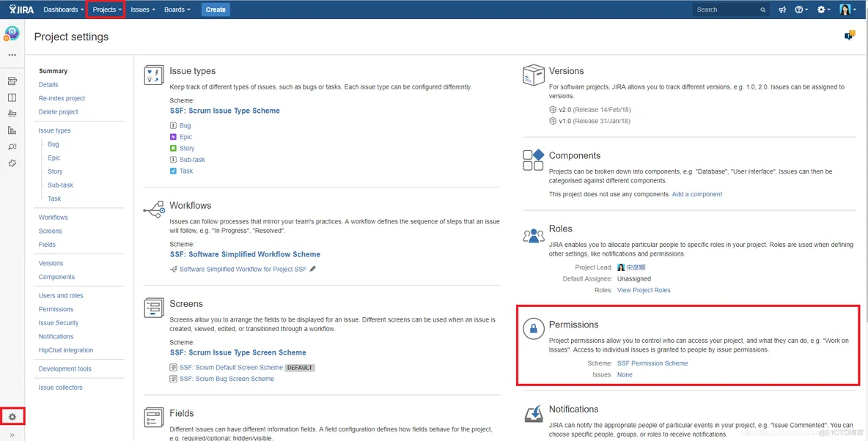Click the Roles people icon
Image resolution: width=868 pixels, height=441 pixels.
tap(533, 235)
